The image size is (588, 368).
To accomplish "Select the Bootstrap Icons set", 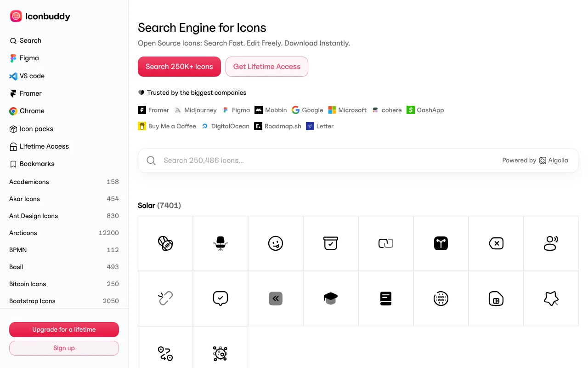I will click(64, 301).
